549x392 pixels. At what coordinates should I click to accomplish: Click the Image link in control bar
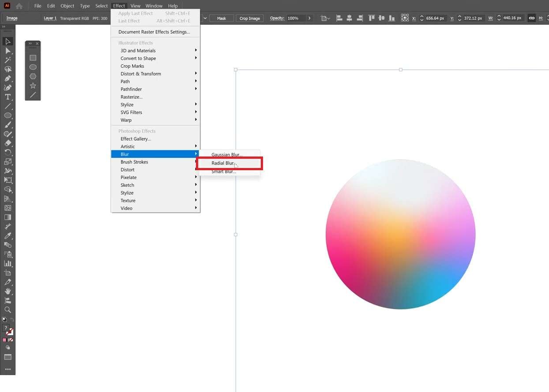click(x=12, y=18)
